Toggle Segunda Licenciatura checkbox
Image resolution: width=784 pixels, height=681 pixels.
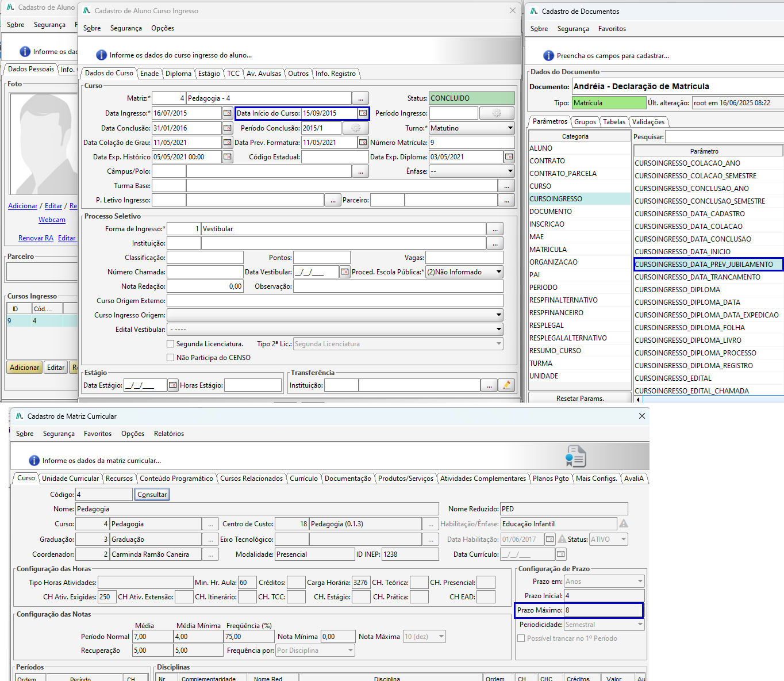click(170, 344)
